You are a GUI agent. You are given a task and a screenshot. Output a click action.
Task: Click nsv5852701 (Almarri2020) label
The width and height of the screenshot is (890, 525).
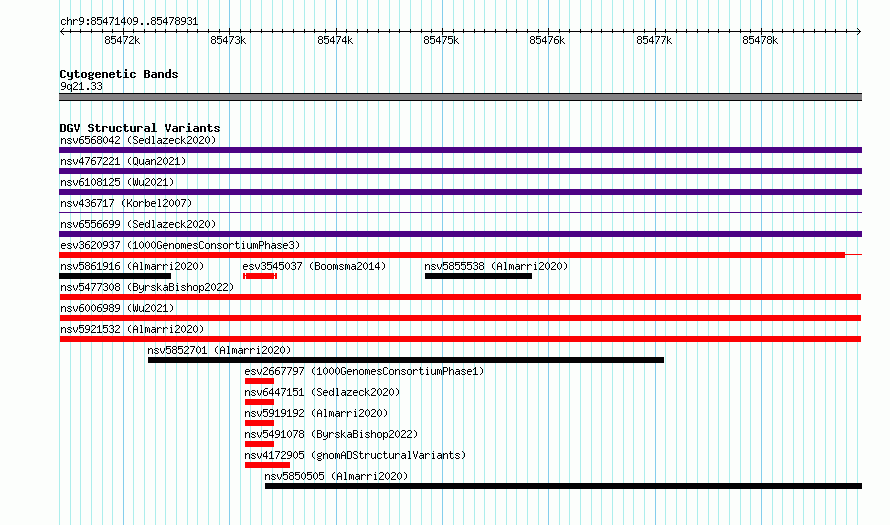[219, 350]
